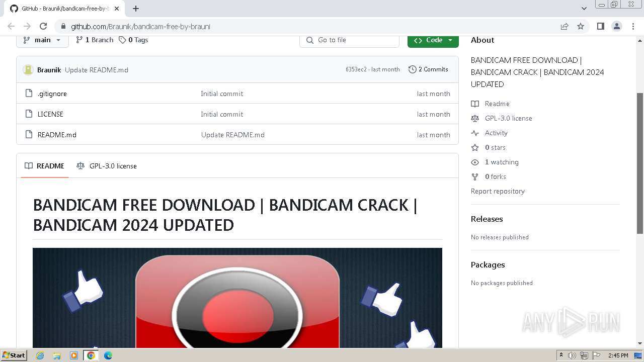
Task: Open media player taskbar icon
Action: coord(73,355)
